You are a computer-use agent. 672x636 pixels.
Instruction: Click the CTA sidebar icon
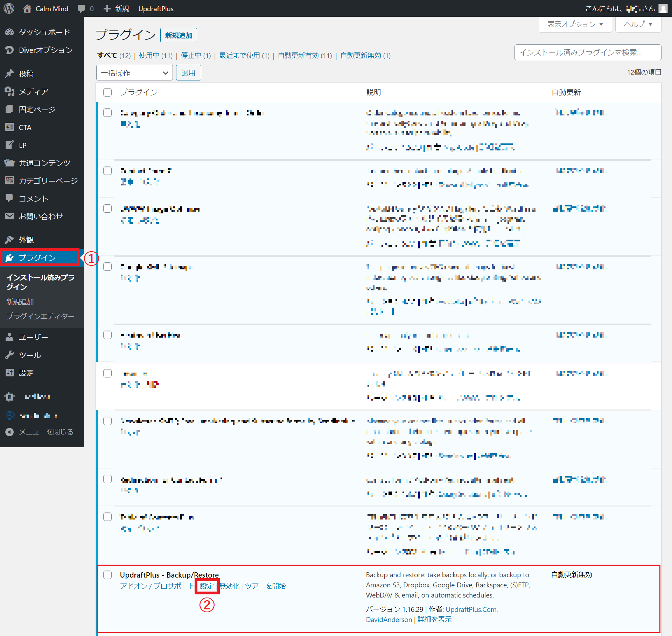(9, 127)
